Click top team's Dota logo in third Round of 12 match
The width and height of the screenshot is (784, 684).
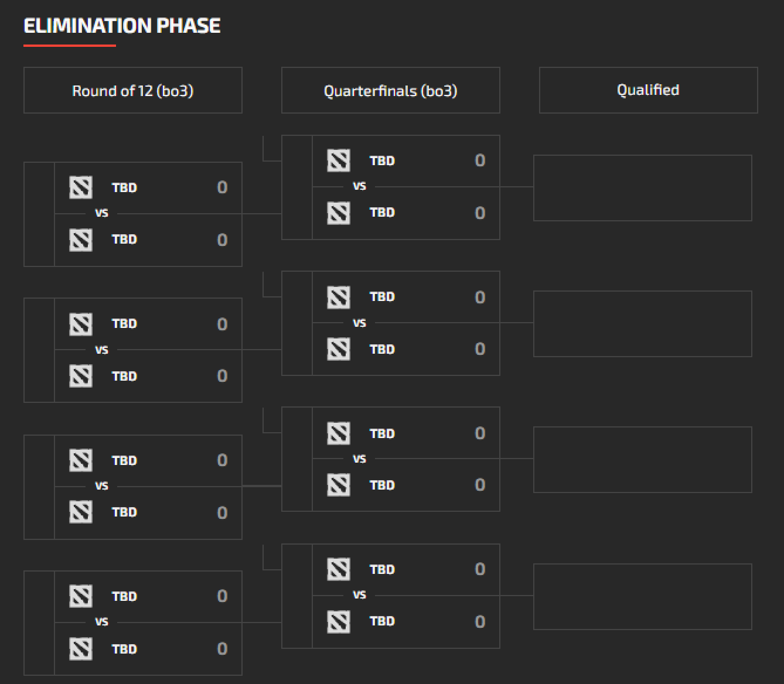tap(81, 460)
